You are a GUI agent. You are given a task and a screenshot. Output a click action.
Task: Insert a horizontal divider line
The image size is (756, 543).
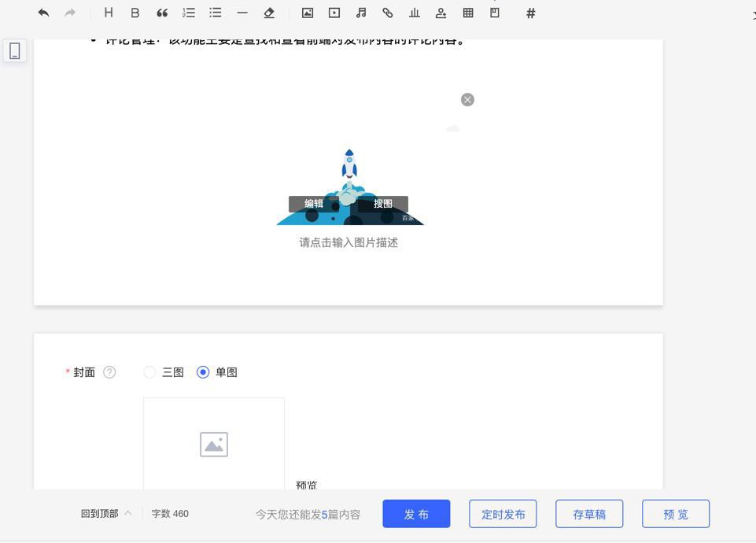coord(242,13)
